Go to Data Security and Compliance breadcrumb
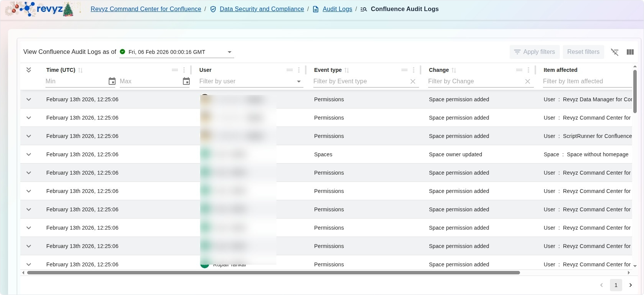The height and width of the screenshot is (295, 644). click(x=262, y=9)
